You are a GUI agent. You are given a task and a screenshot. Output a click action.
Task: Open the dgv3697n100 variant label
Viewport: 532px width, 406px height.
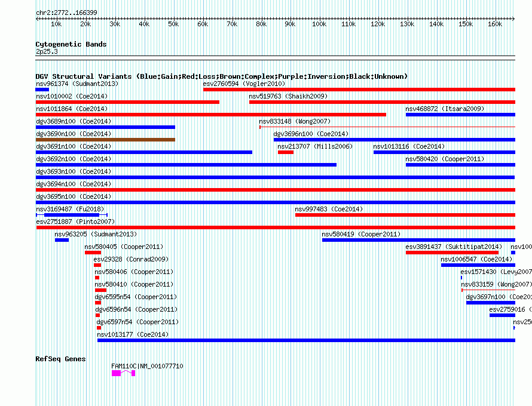[499, 297]
